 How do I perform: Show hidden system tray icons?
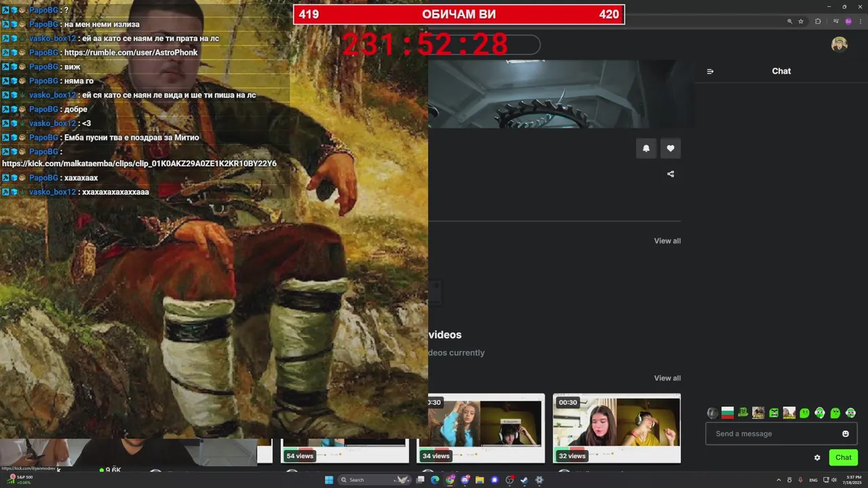click(x=778, y=480)
